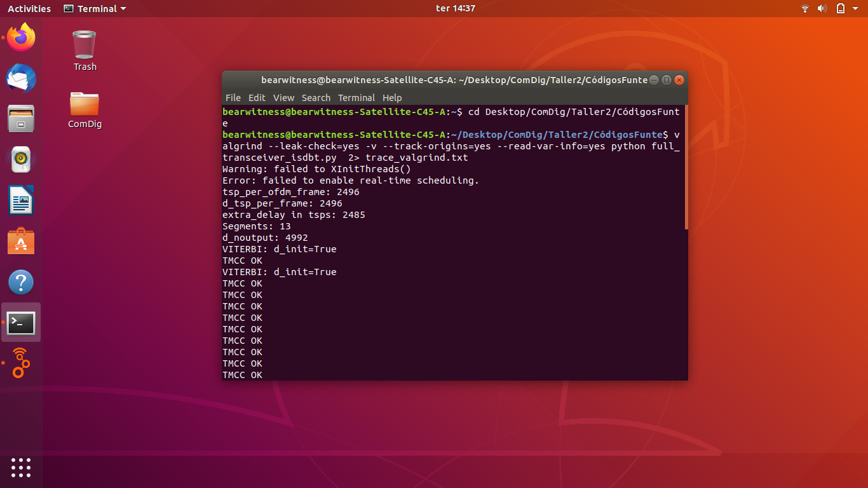The width and height of the screenshot is (868, 488).
Task: Click the 'd_noutput: 4992' output line
Action: 265,238
